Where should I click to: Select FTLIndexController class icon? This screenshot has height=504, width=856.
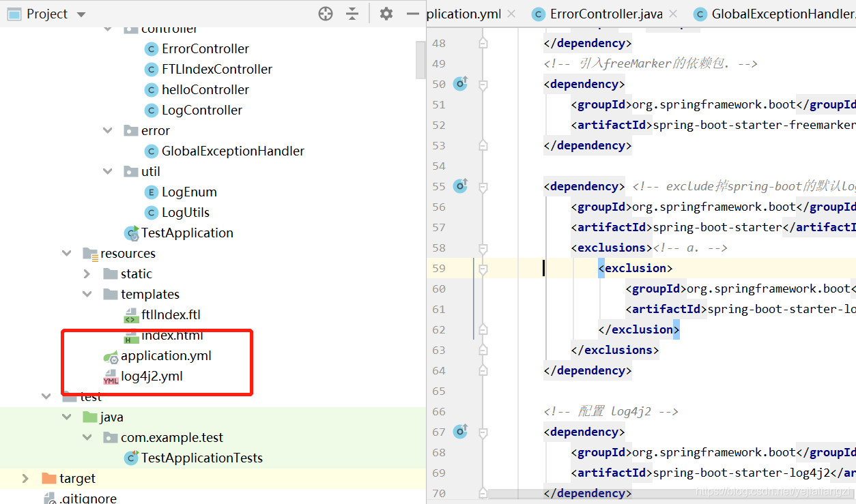[152, 70]
